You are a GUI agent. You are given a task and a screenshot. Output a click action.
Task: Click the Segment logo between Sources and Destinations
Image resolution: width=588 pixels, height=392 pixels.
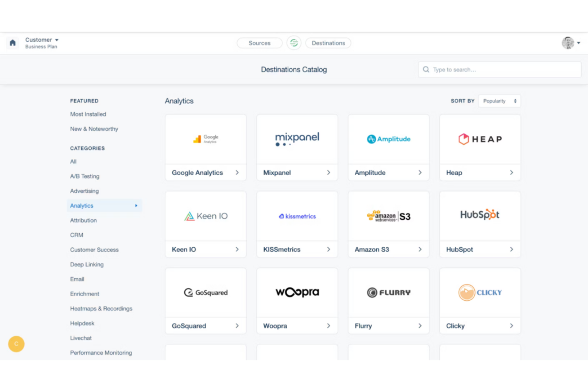point(294,43)
